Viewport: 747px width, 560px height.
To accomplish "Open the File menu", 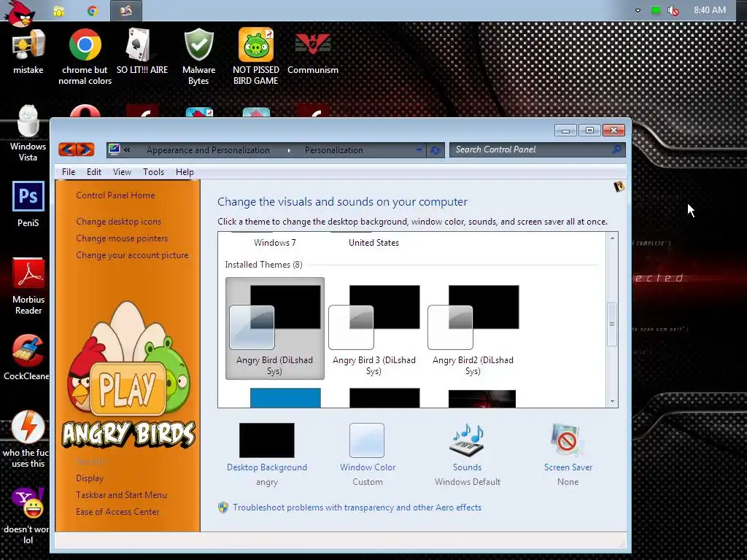I will [69, 172].
